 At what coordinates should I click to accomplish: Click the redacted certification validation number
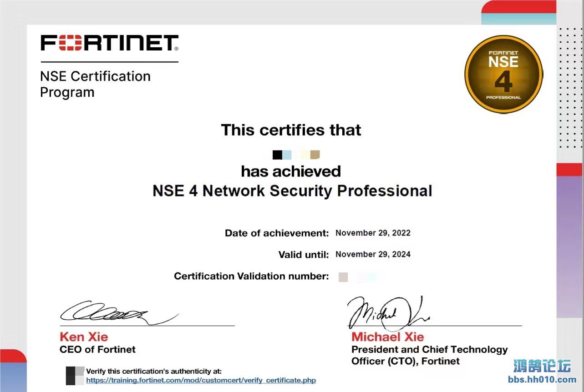359,277
